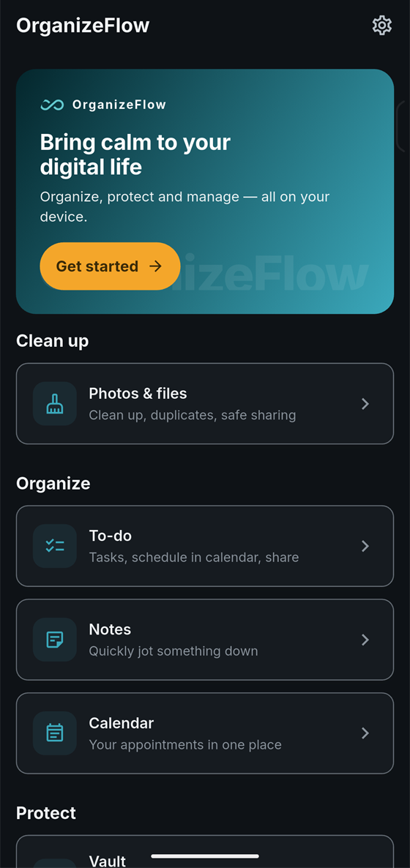Screen dimensions: 410x868
Task: Select the Notes list entry
Action: (205, 640)
